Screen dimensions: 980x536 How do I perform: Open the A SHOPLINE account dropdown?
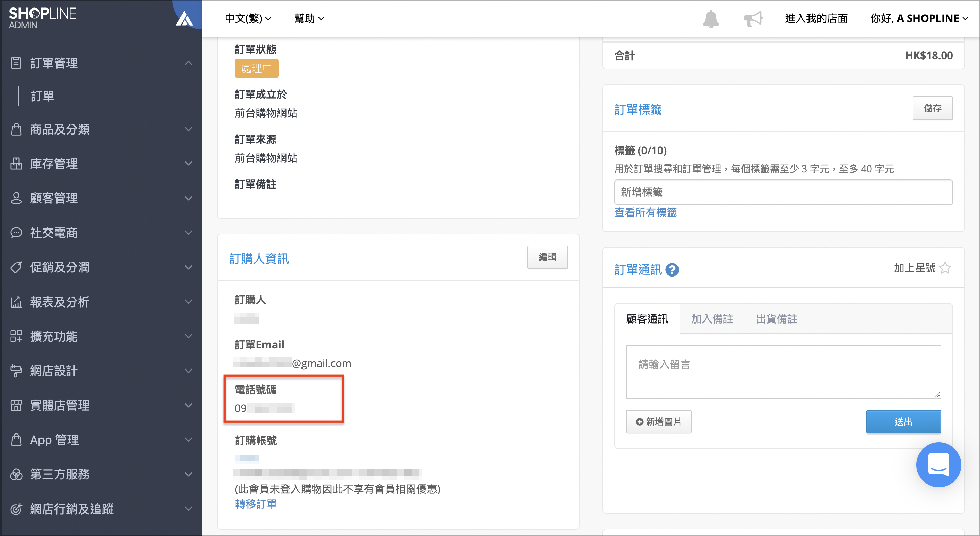(x=919, y=18)
